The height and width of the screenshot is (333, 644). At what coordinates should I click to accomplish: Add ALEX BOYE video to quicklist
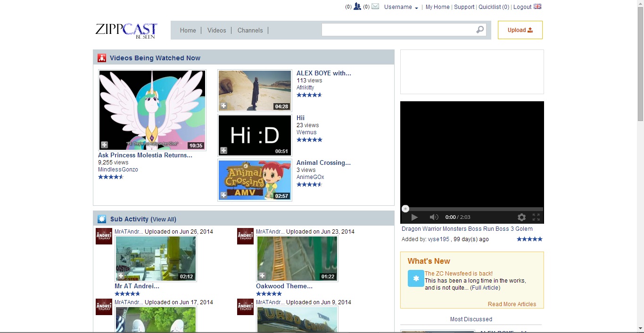[x=224, y=106]
